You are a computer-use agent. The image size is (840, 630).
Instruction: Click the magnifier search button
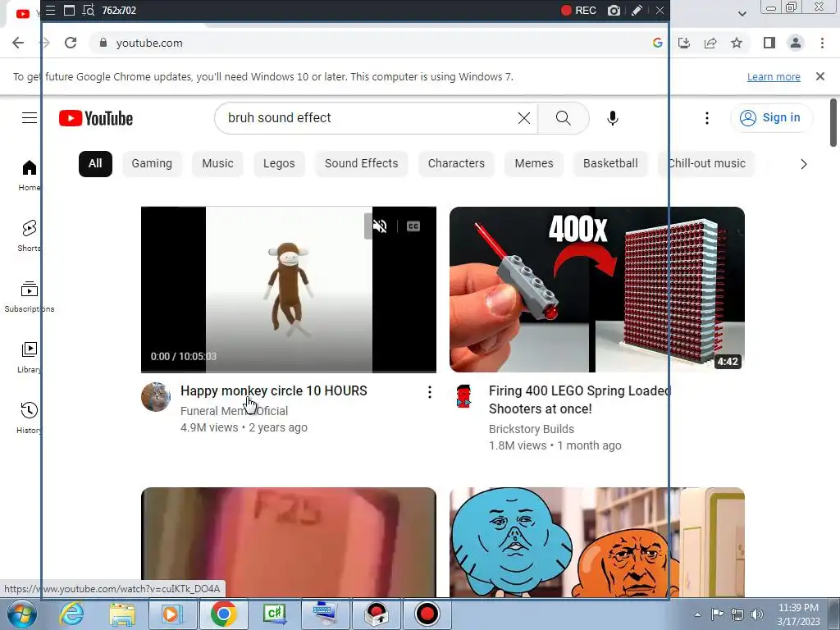[x=563, y=118]
